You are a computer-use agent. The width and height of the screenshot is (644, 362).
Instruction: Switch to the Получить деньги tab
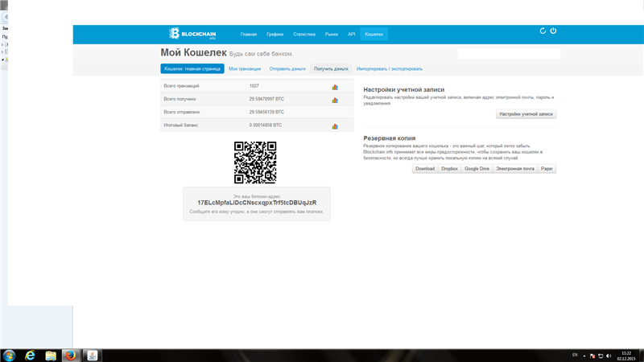(331, 68)
